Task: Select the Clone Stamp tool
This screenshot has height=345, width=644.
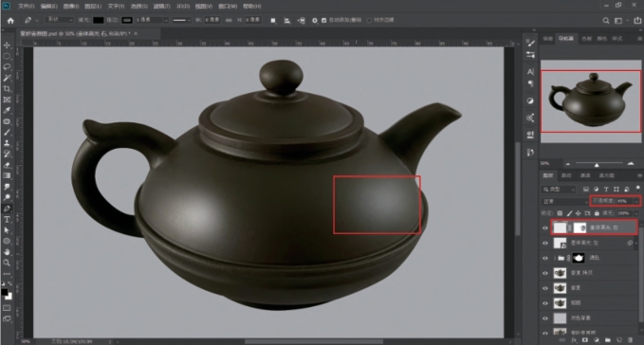Action: tap(7, 143)
